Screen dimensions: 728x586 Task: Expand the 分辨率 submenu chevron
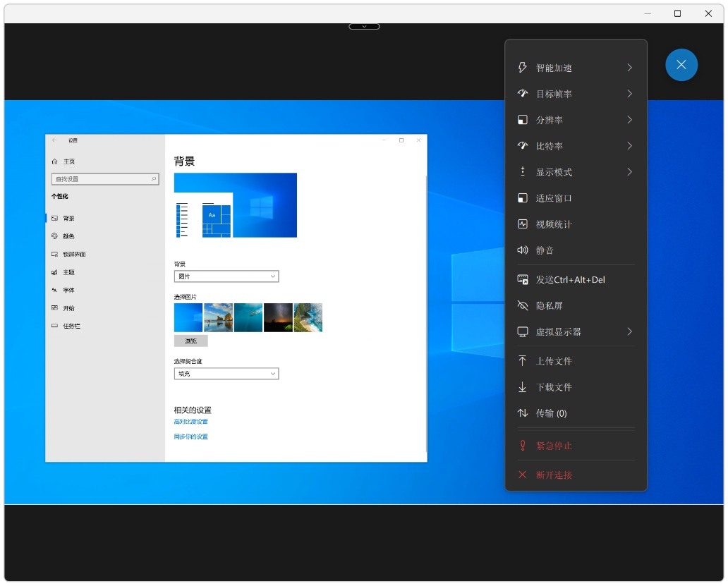pos(629,120)
